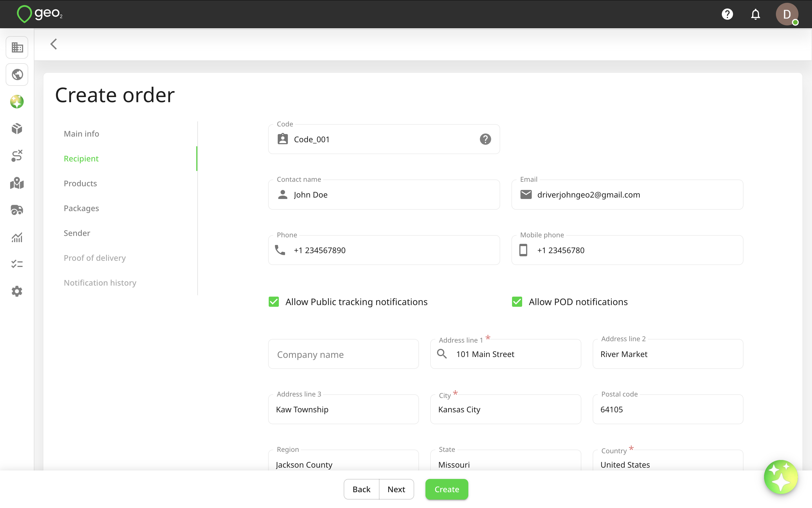
Task: Uncheck Allow Public tracking notifications
Action: (x=274, y=302)
